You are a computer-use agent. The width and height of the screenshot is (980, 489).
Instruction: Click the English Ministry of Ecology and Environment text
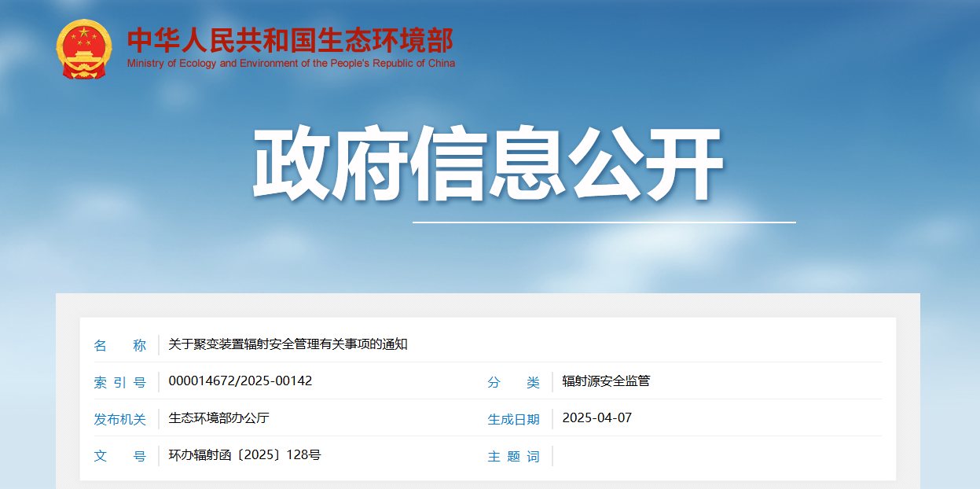pyautogui.click(x=291, y=64)
